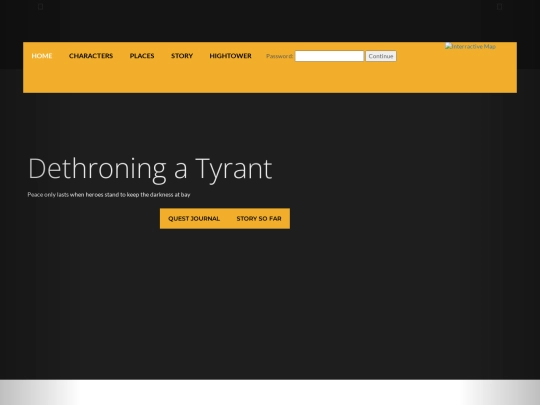The width and height of the screenshot is (540, 405).
Task: Click the 'Peace only lasts' tagline text
Action: (x=109, y=195)
